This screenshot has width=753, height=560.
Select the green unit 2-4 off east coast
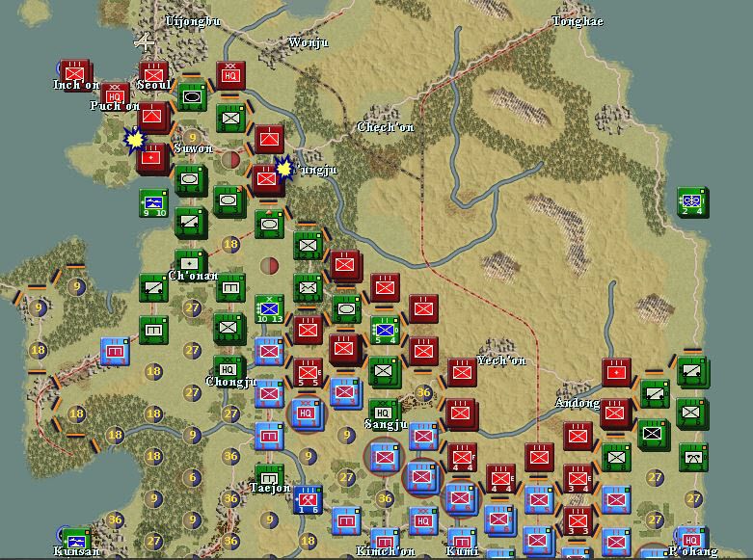692,202
